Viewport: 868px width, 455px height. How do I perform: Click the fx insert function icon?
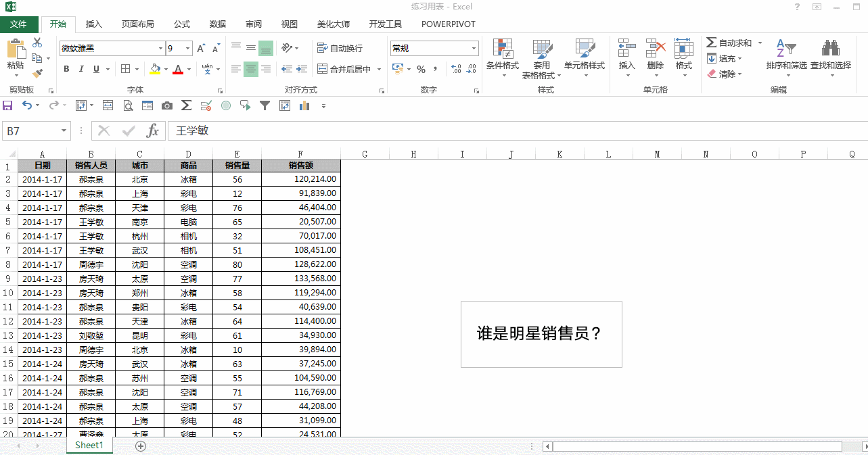click(154, 130)
